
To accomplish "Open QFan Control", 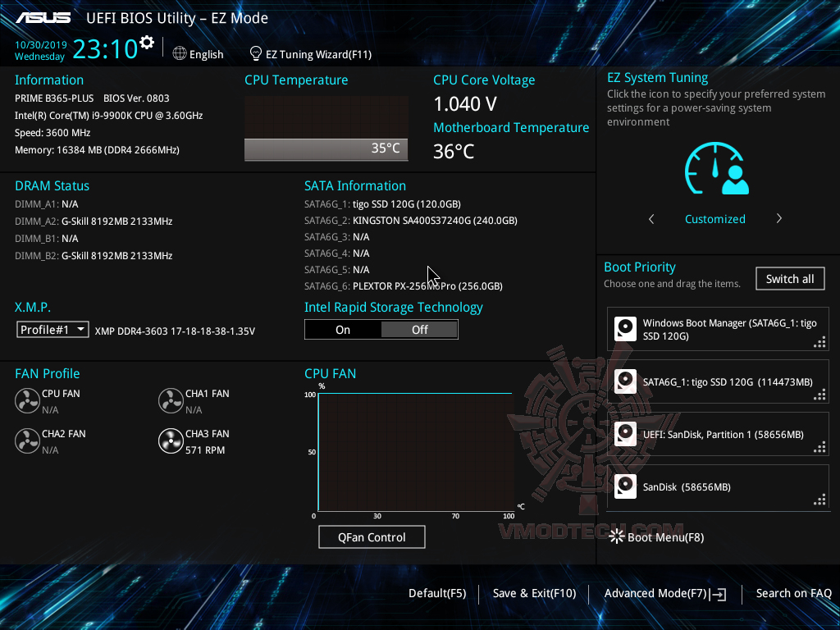I will pos(372,536).
